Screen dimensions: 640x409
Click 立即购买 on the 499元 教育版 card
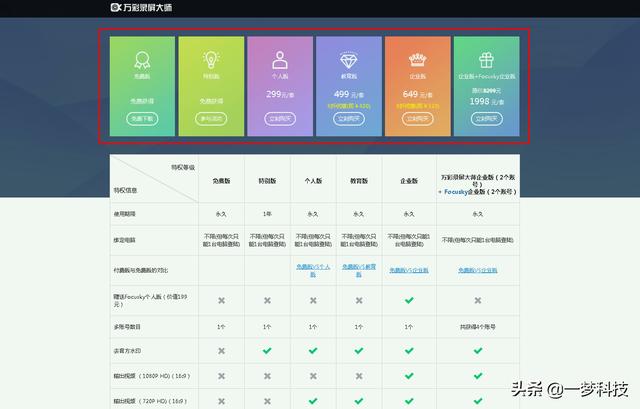point(349,119)
